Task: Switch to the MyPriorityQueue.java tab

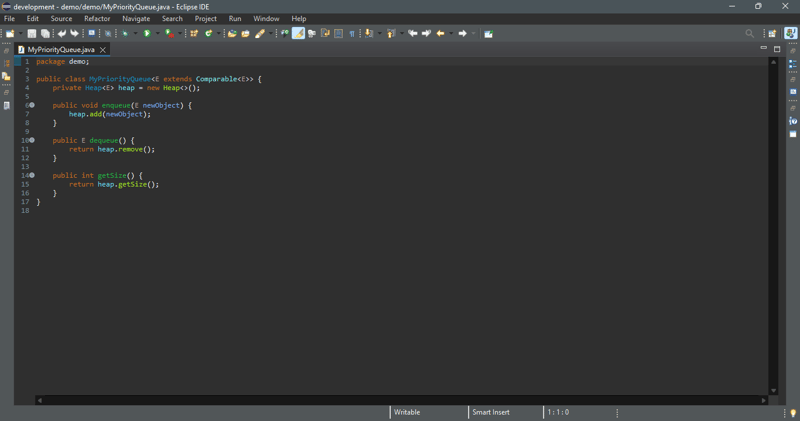Action: click(x=60, y=49)
